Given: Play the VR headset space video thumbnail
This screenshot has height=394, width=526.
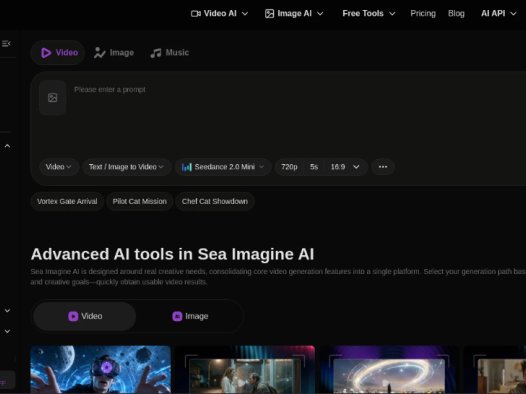Looking at the screenshot, I should pyautogui.click(x=101, y=369).
